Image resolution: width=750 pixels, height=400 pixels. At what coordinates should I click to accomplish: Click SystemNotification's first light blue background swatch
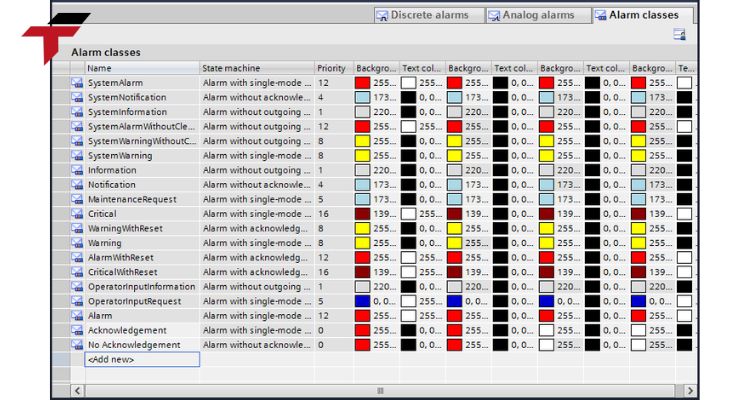[x=363, y=97]
